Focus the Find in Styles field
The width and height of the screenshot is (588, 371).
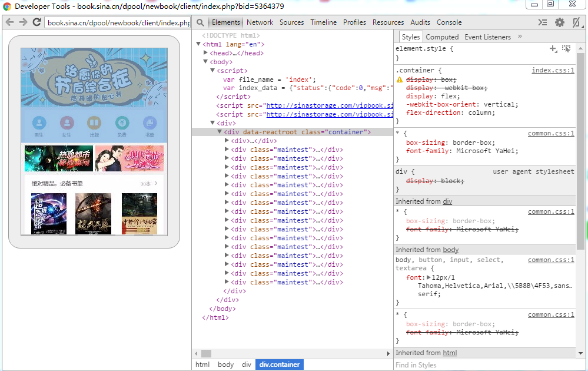point(484,365)
